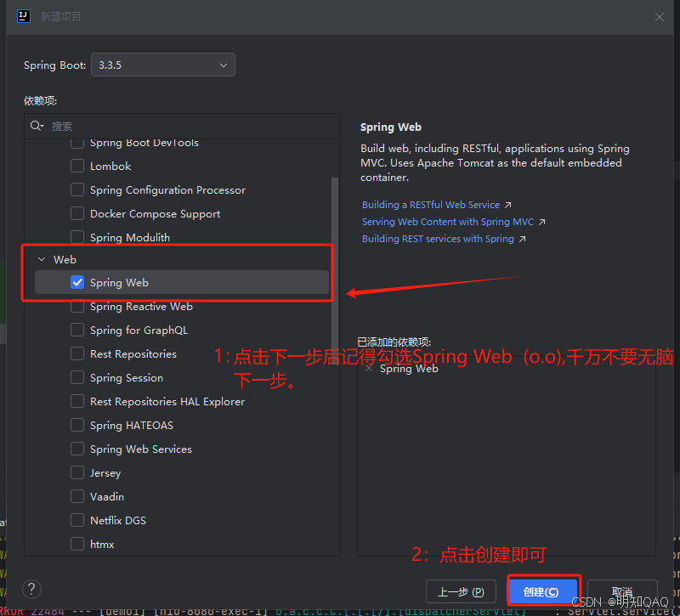
Task: Select the Web category label
Action: pos(65,259)
